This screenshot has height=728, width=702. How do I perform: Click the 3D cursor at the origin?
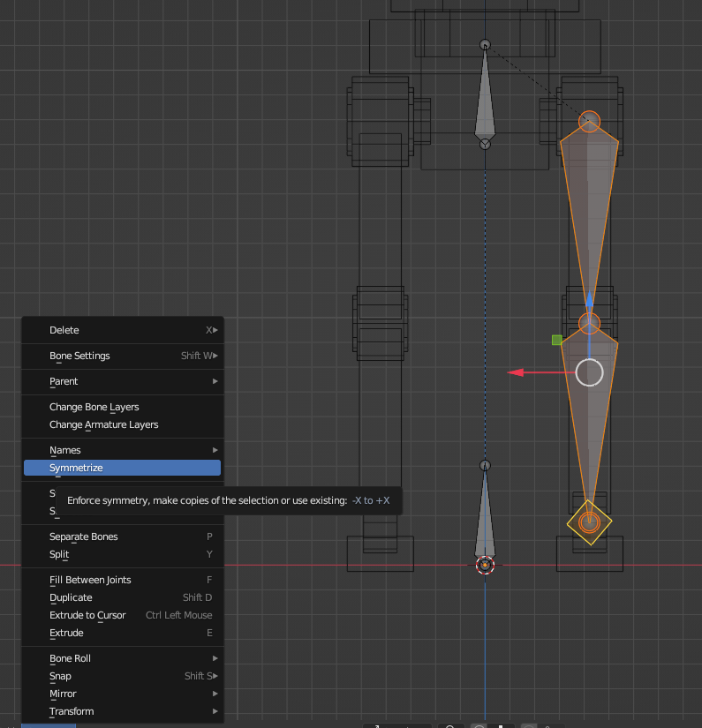click(485, 565)
